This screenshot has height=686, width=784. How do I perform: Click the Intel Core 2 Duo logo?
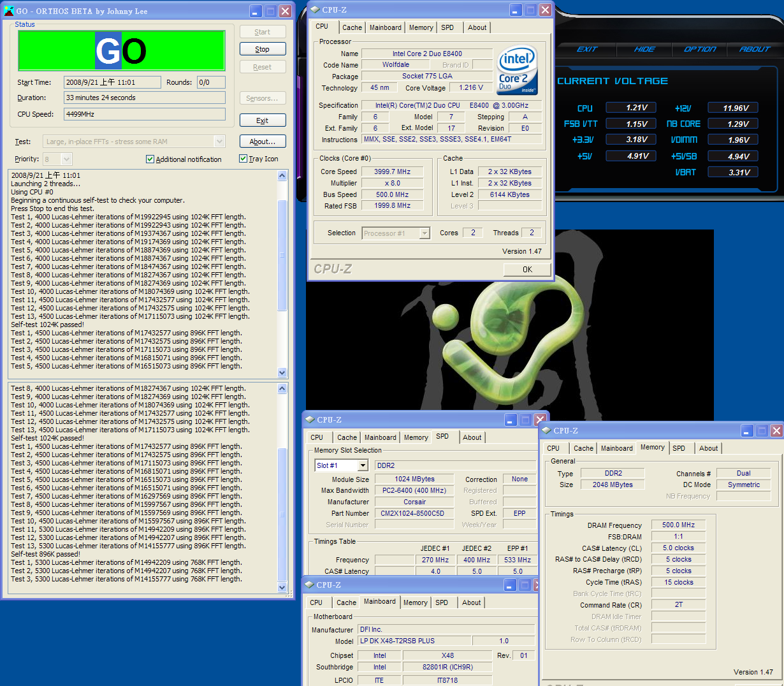(517, 70)
